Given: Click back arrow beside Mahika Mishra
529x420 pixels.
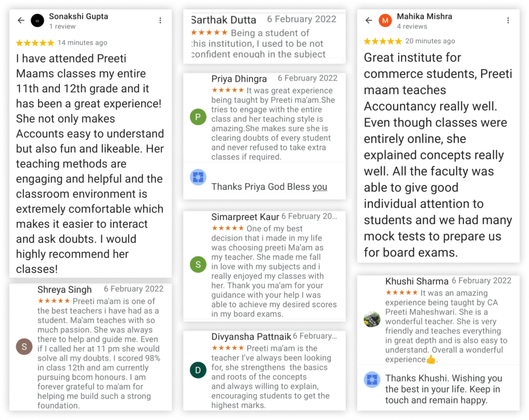Looking at the screenshot, I should [369, 20].
